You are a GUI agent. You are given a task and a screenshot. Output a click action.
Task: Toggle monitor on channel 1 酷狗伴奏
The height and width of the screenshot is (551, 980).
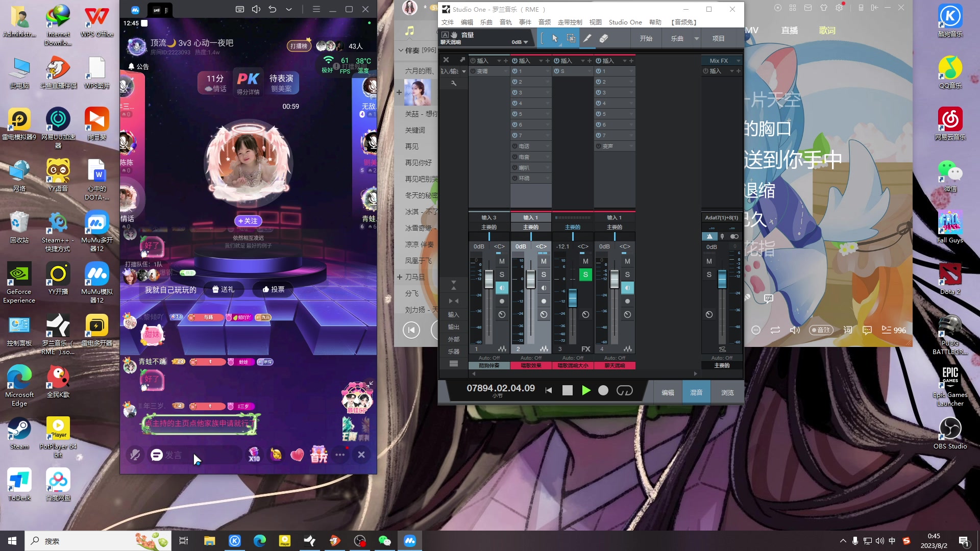[x=502, y=288]
